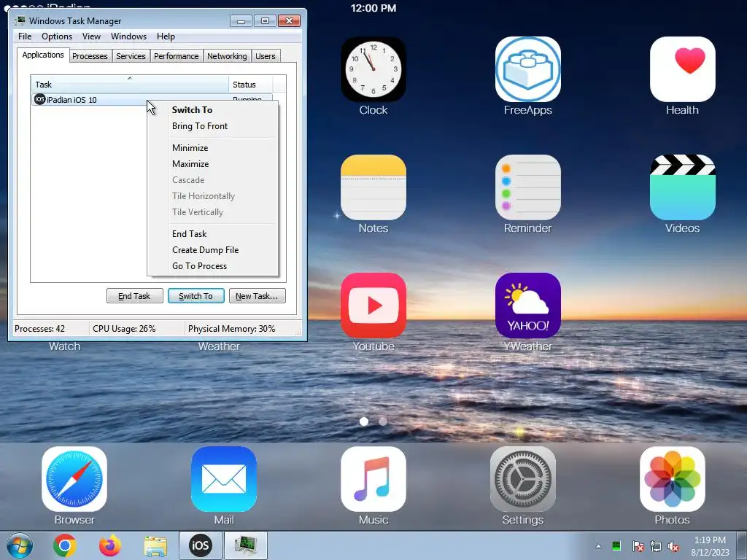Click the New Task... button

(257, 296)
